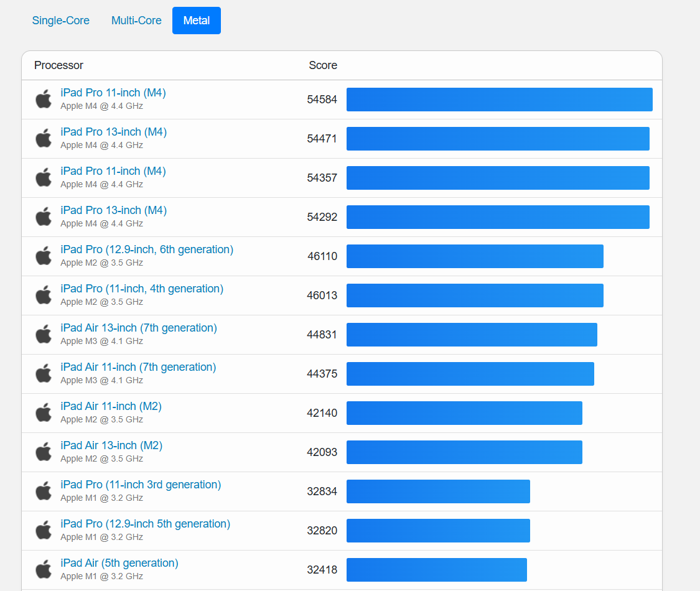Screen dimensions: 700x591
Task: Click Apple logo beside iPad Air 11-inch 7th generation
Action: click(x=44, y=373)
